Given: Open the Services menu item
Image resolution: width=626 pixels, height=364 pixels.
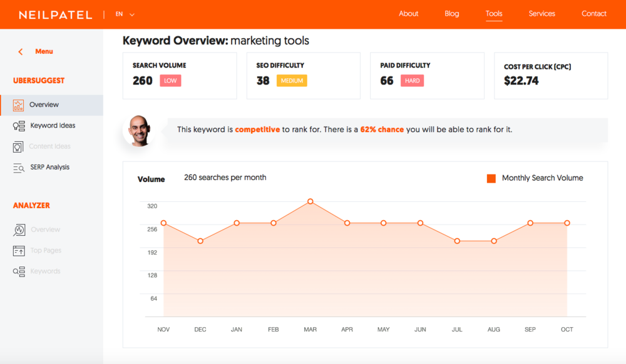Looking at the screenshot, I should [x=541, y=14].
